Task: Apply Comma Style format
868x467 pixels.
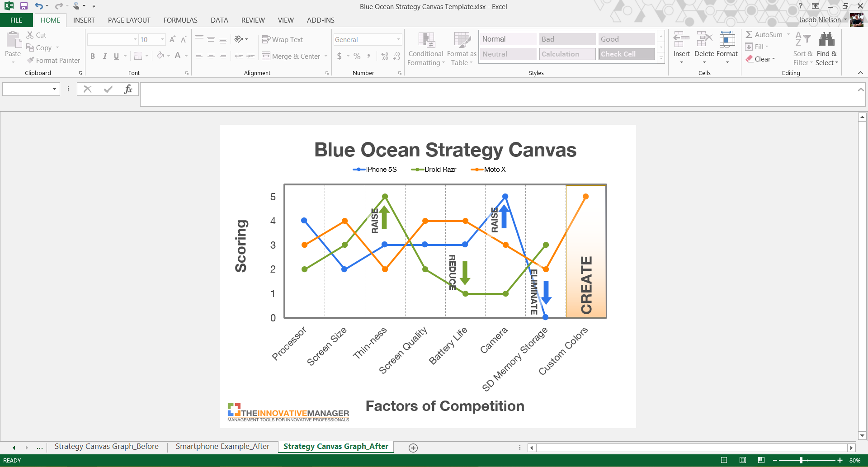Action: click(369, 56)
